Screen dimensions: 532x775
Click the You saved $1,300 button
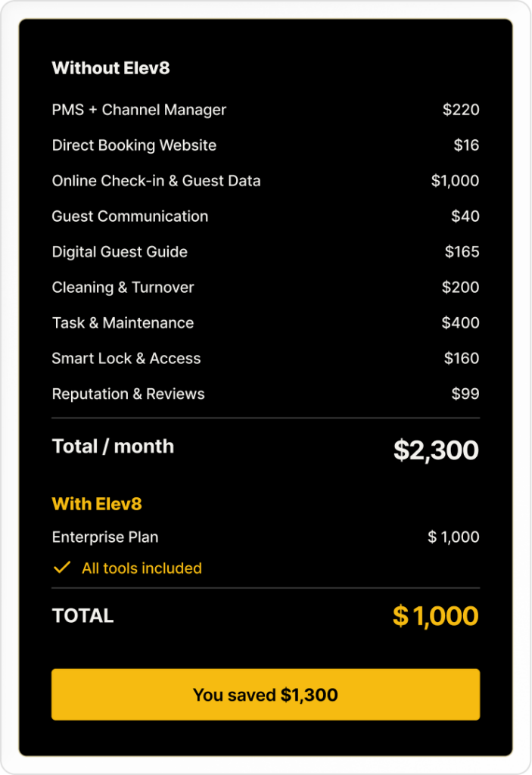pos(266,695)
